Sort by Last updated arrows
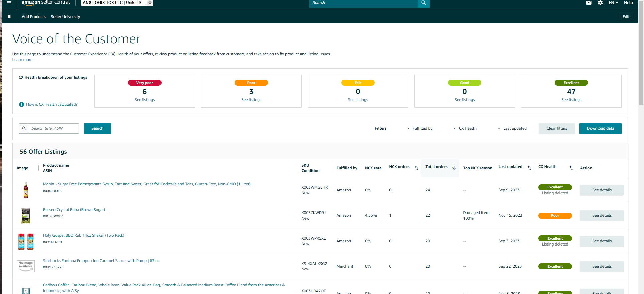 pyautogui.click(x=529, y=168)
